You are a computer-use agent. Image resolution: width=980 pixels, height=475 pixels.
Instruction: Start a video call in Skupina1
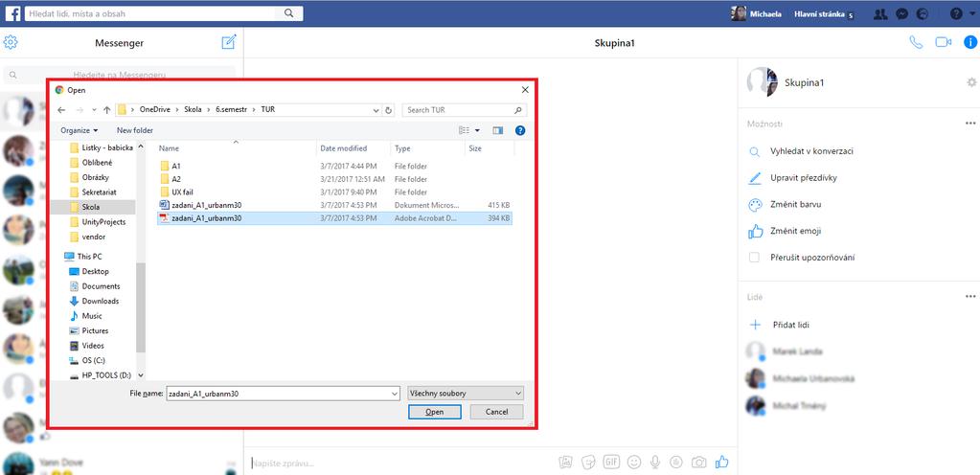[x=944, y=42]
